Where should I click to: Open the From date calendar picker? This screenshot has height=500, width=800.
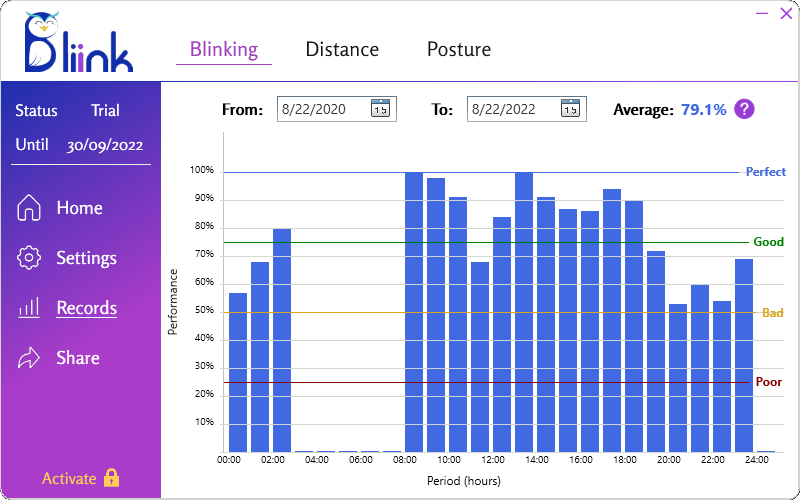tap(380, 109)
